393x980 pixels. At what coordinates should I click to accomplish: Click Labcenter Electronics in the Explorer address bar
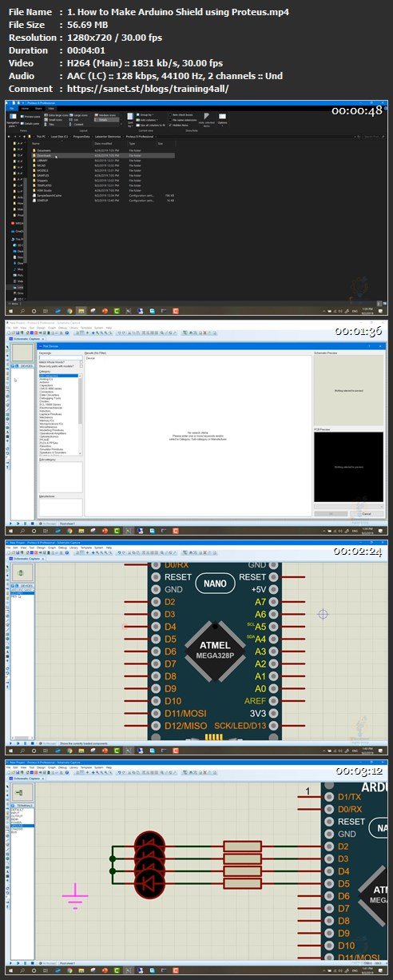(x=109, y=137)
